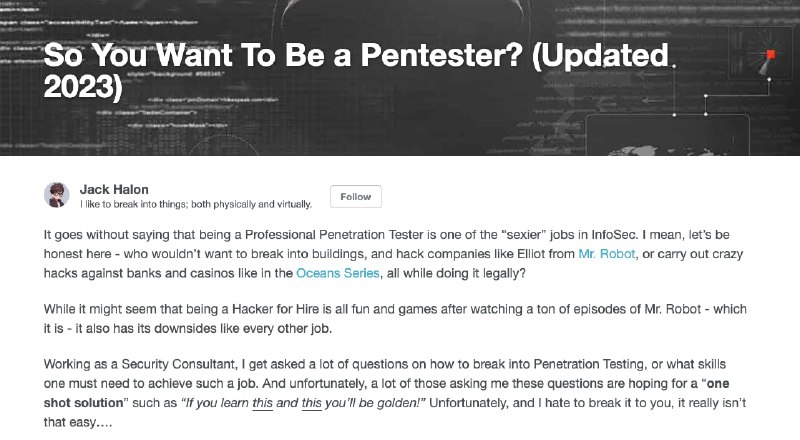Click the author tagline about breaking into things
Screen dimensions: 800x440
(196, 204)
